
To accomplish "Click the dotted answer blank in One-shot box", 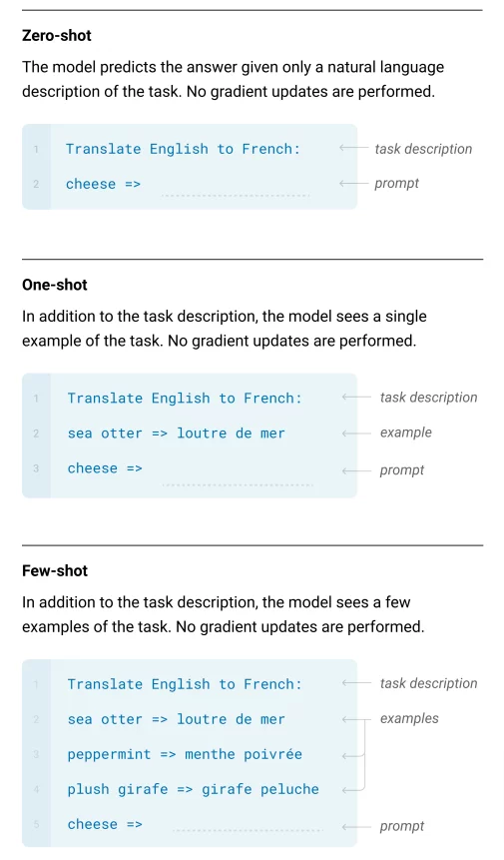I will tap(238, 484).
